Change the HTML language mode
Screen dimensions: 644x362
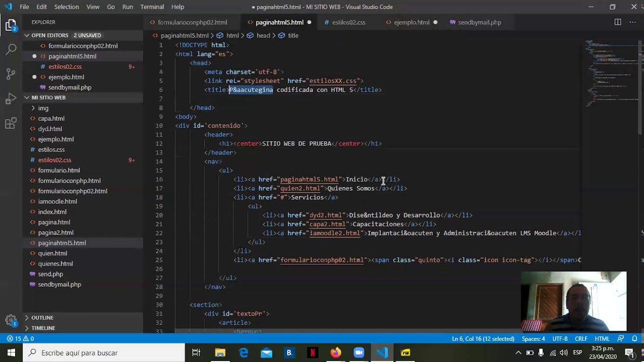coord(602,339)
